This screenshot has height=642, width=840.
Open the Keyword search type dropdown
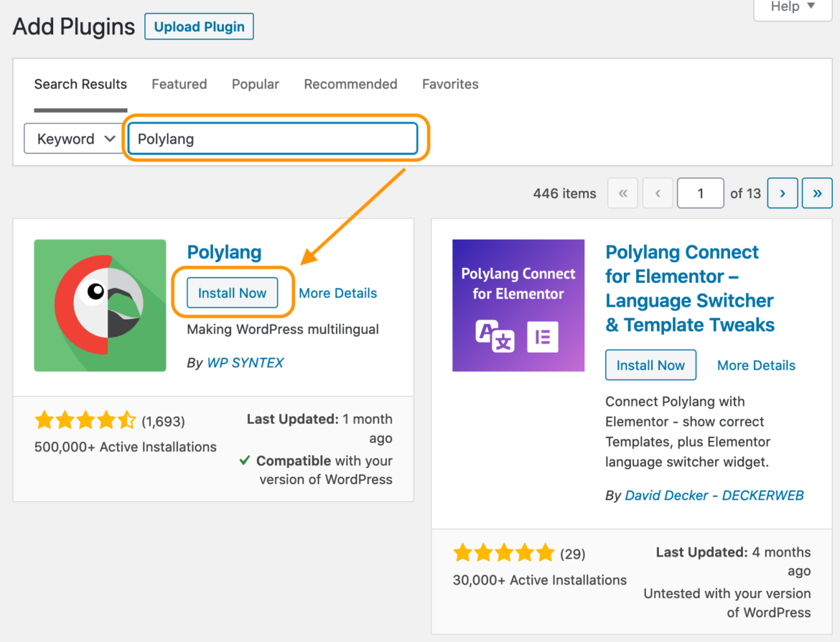point(73,139)
